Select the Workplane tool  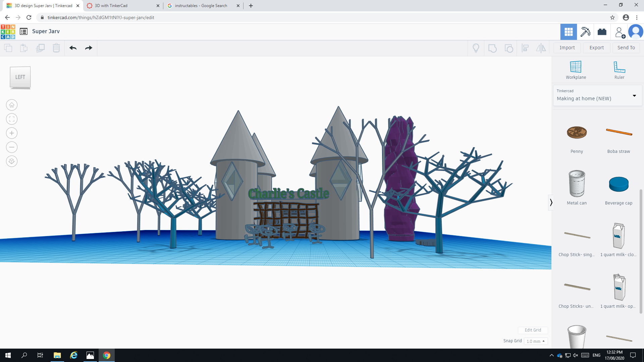(576, 70)
